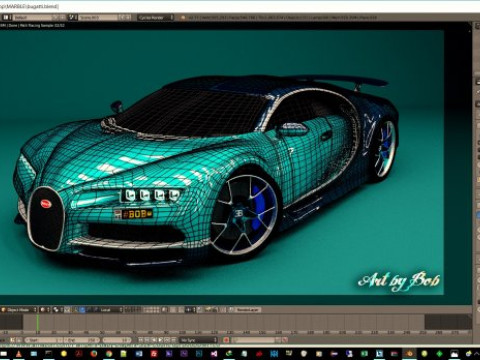Viewport: 480px width, 360px height.
Task: Open VLC media player from the taskbar
Action: pos(19,353)
